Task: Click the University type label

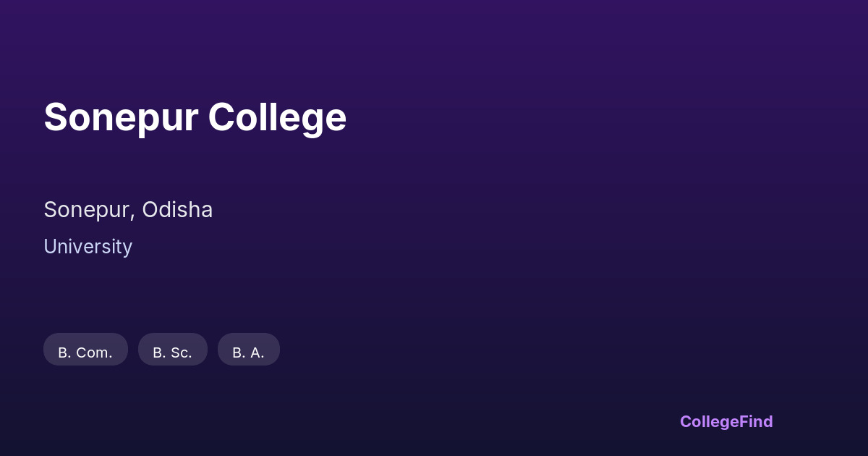Action: [88, 247]
